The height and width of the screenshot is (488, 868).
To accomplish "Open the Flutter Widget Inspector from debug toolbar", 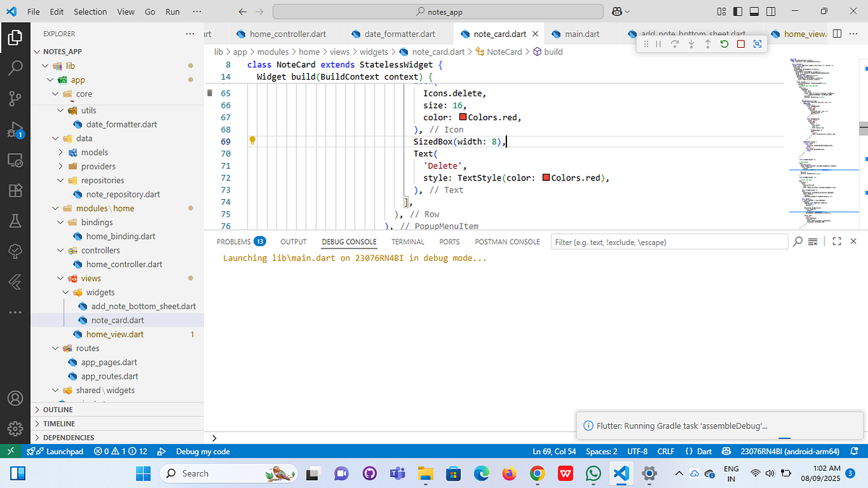I will [x=757, y=44].
